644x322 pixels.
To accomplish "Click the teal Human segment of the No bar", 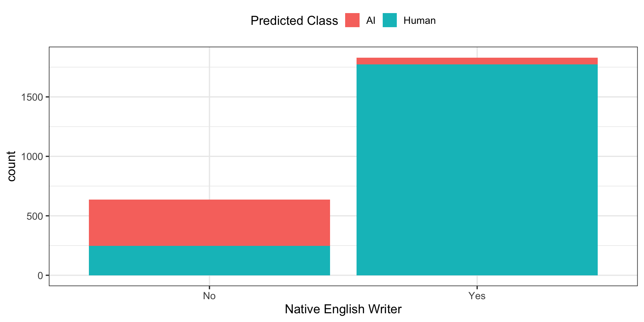I will click(209, 261).
